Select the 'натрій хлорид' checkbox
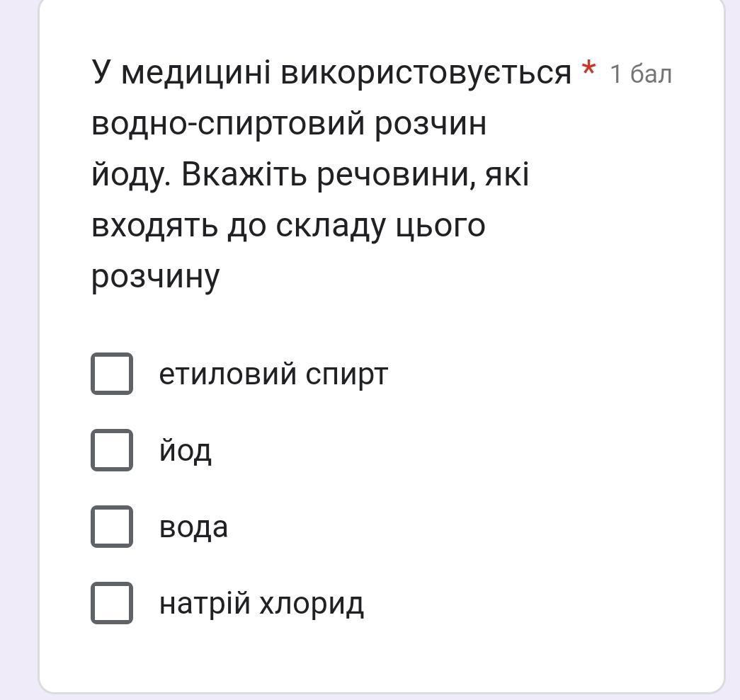Image resolution: width=740 pixels, height=700 pixels. point(112,603)
